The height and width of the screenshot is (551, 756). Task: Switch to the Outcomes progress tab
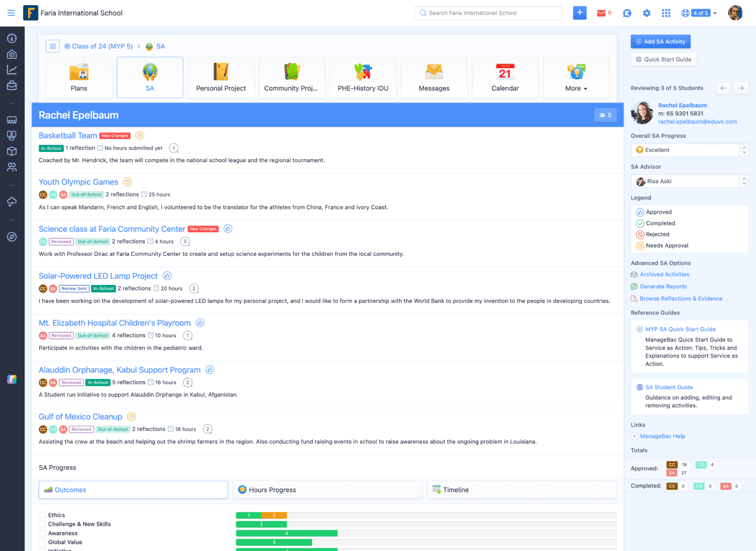(133, 490)
